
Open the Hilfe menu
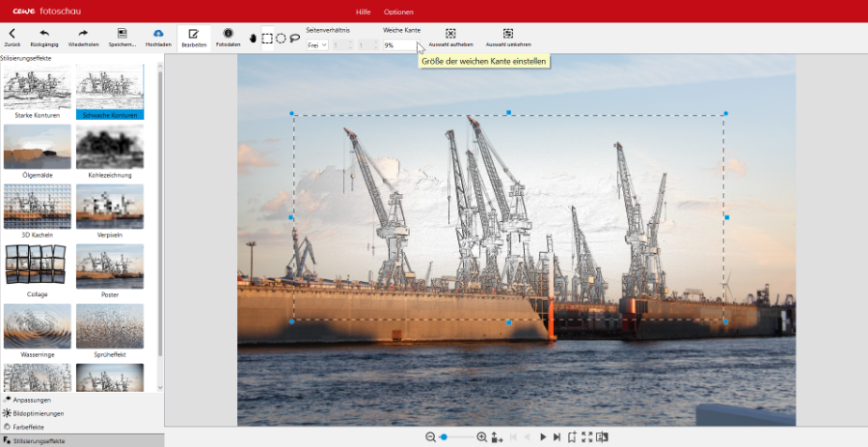[x=363, y=12]
